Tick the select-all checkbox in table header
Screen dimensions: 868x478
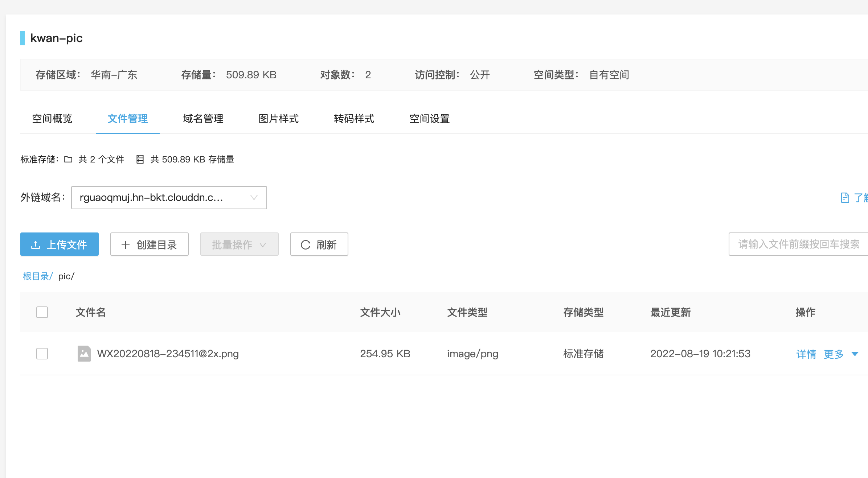click(x=42, y=312)
